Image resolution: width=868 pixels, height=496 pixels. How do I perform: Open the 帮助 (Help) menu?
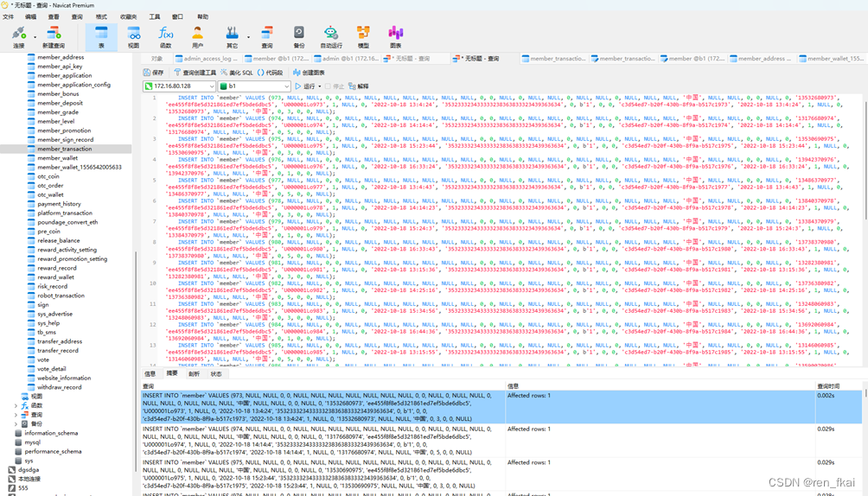point(203,16)
